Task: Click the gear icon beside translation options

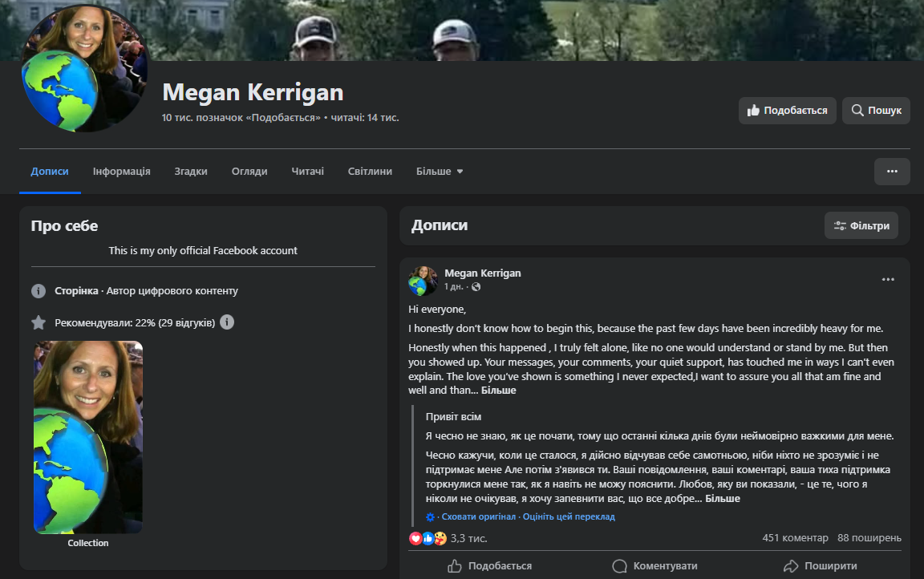Action: click(431, 517)
